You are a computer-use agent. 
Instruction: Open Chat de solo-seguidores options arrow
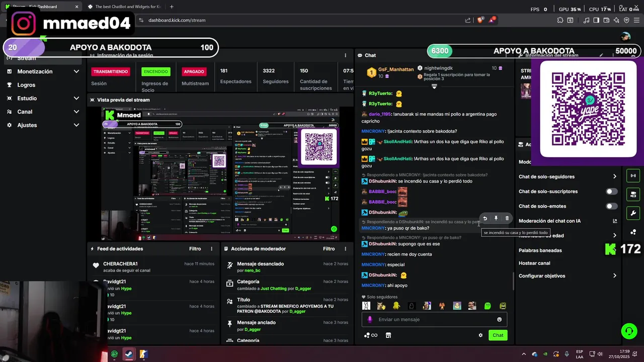coord(615,176)
